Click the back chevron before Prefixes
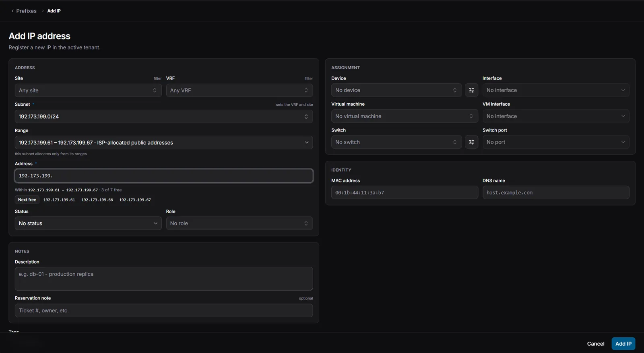Image resolution: width=644 pixels, height=353 pixels. point(12,11)
